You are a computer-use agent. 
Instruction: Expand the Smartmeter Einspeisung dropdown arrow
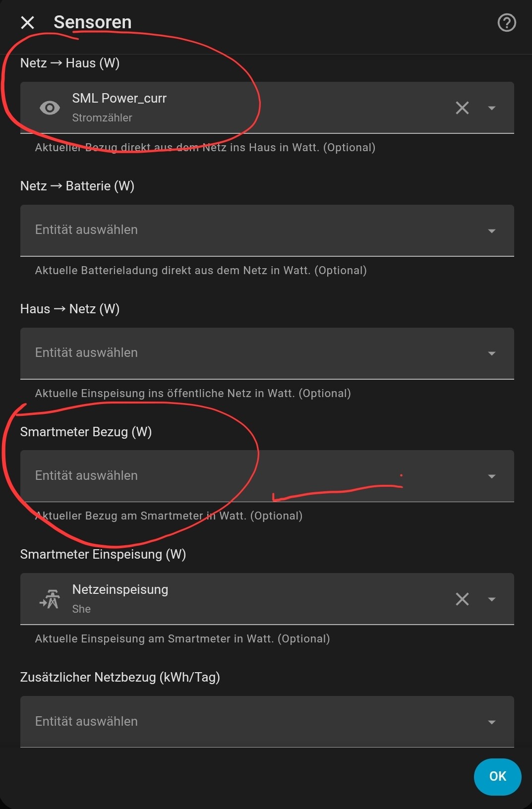coord(492,599)
